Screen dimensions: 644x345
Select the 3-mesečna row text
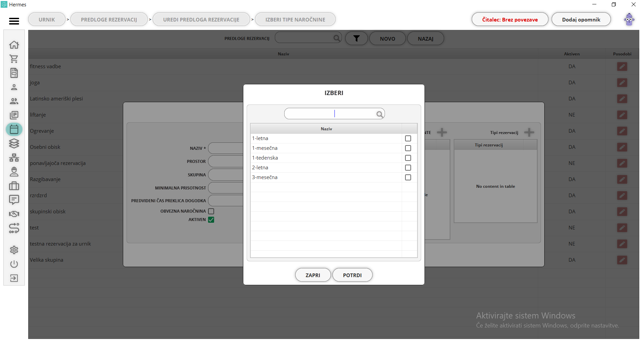point(265,177)
